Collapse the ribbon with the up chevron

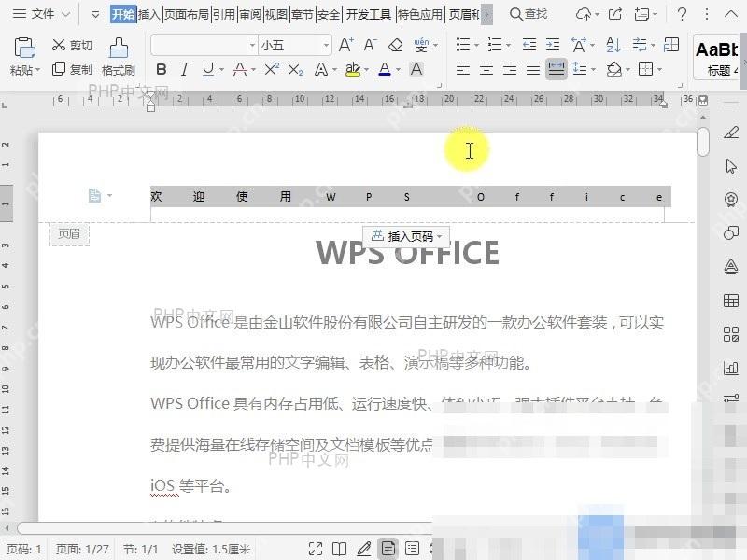click(730, 14)
